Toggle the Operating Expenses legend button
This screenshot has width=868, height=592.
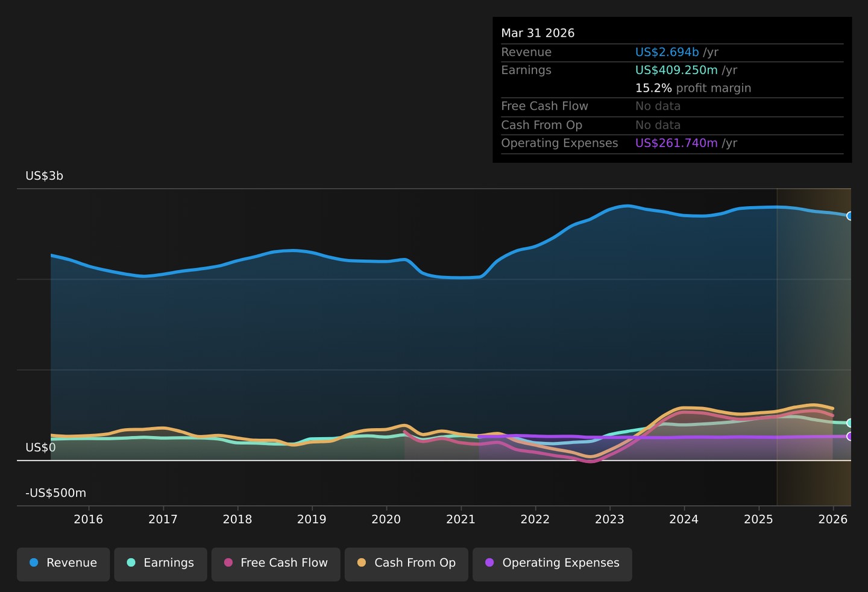click(x=552, y=564)
